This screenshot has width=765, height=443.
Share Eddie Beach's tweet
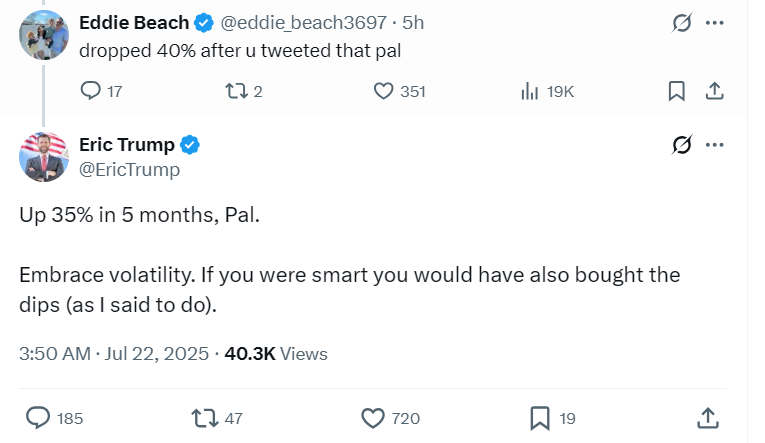(714, 91)
